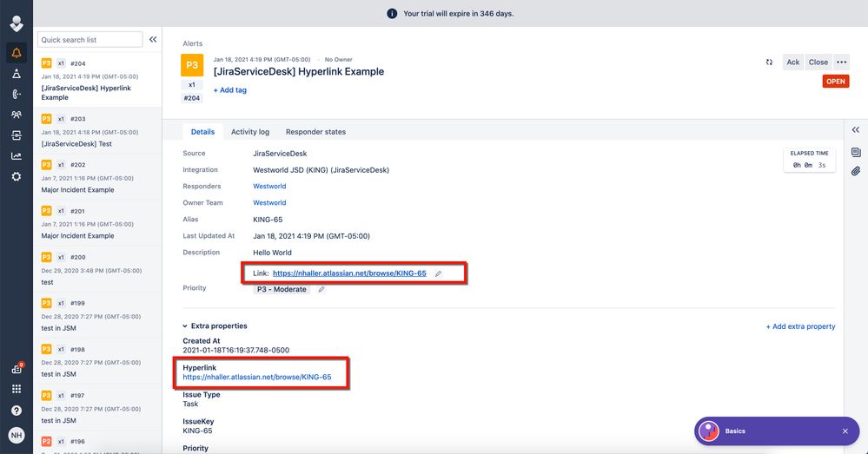Acknowledge the alert with Ack button
The width and height of the screenshot is (868, 454).
tap(792, 62)
